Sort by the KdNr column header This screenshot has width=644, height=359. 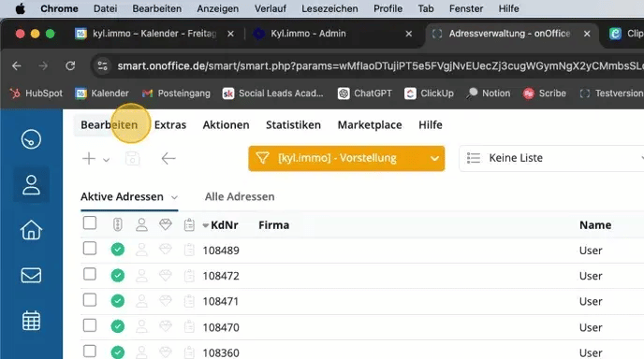(x=225, y=224)
